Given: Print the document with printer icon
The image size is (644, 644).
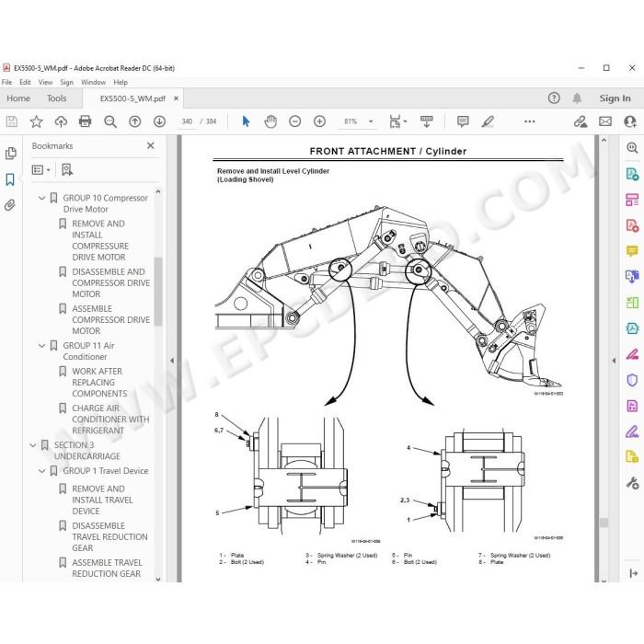Looking at the screenshot, I should click(x=85, y=121).
